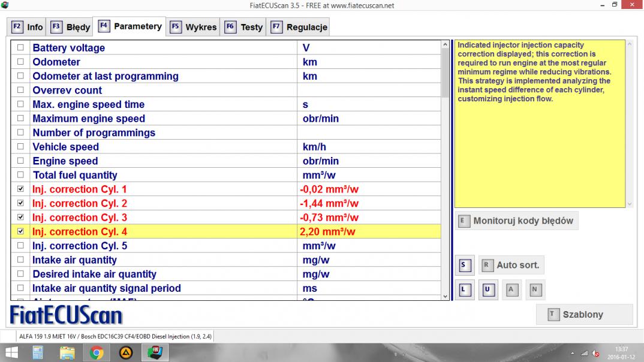Check Desired intake air quantity box
This screenshot has height=362, width=644.
pyautogui.click(x=20, y=274)
